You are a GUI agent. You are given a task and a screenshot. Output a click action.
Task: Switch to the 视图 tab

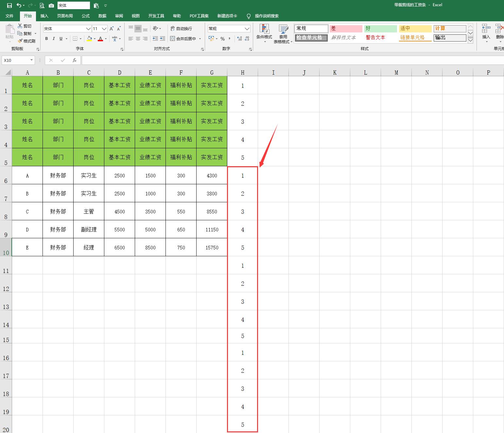pyautogui.click(x=135, y=16)
